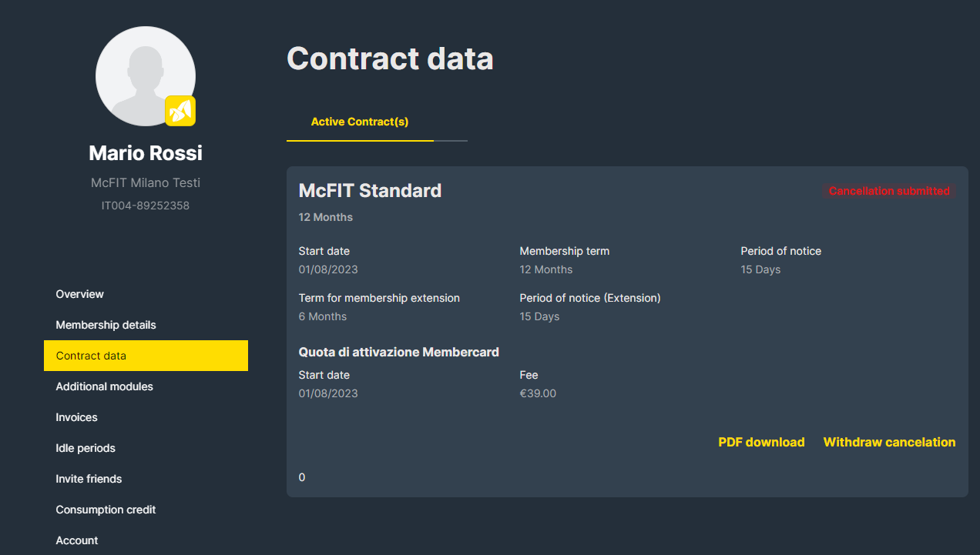
Task: Open the Overview menu item
Action: tap(79, 294)
